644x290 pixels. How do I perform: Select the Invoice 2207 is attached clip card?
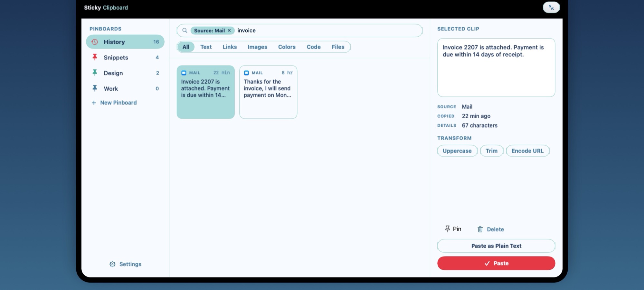tap(206, 92)
